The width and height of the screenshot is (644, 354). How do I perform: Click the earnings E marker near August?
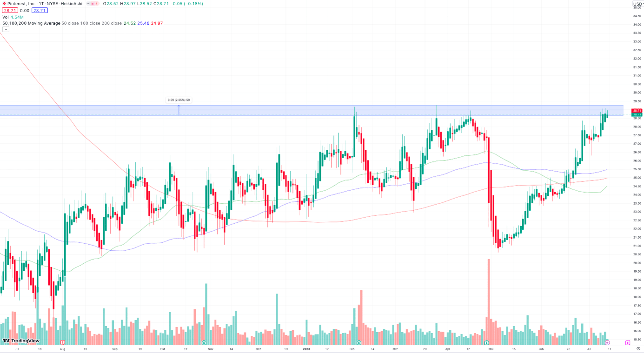tap(62, 342)
